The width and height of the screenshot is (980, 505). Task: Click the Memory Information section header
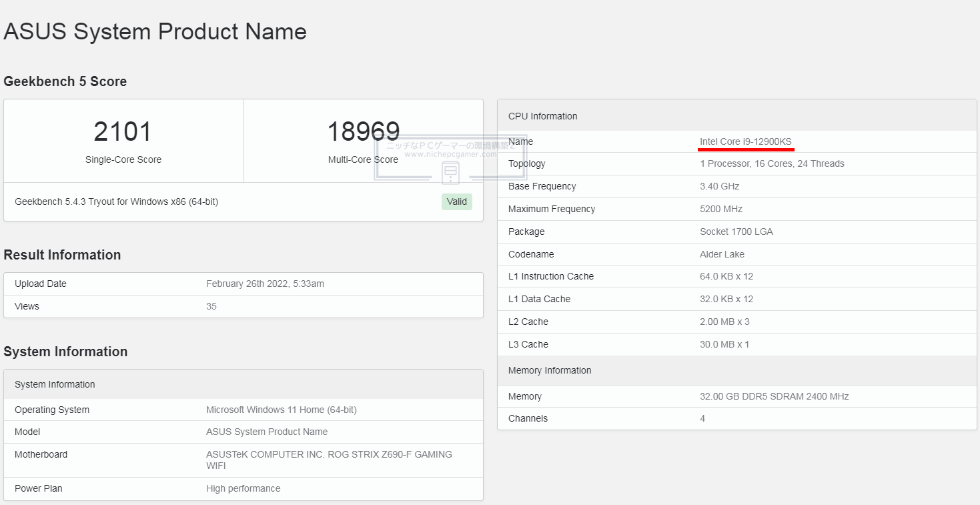[549, 370]
